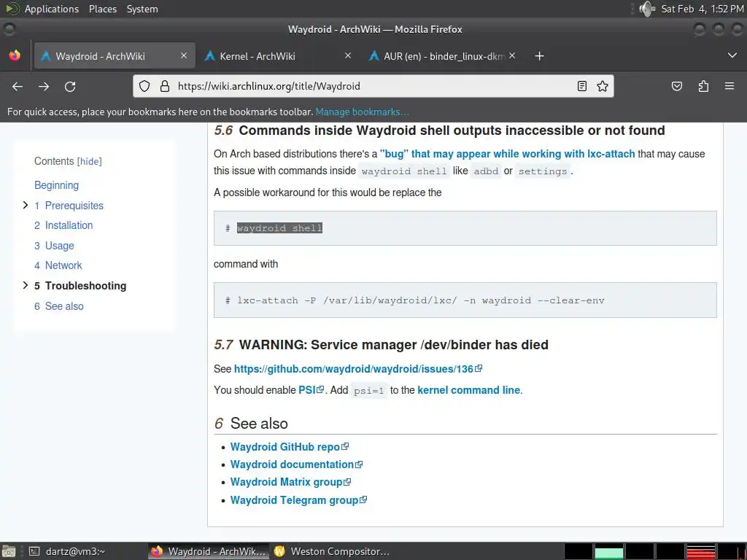Image resolution: width=747 pixels, height=560 pixels.
Task: Close the AUR binder_linux-dkms tab
Action: pyautogui.click(x=511, y=55)
